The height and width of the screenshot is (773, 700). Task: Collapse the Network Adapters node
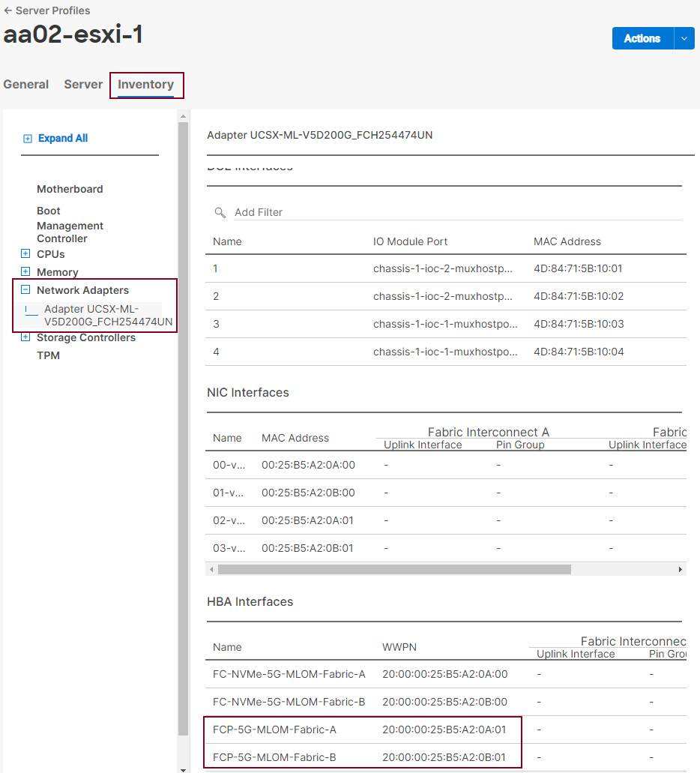[25, 290]
